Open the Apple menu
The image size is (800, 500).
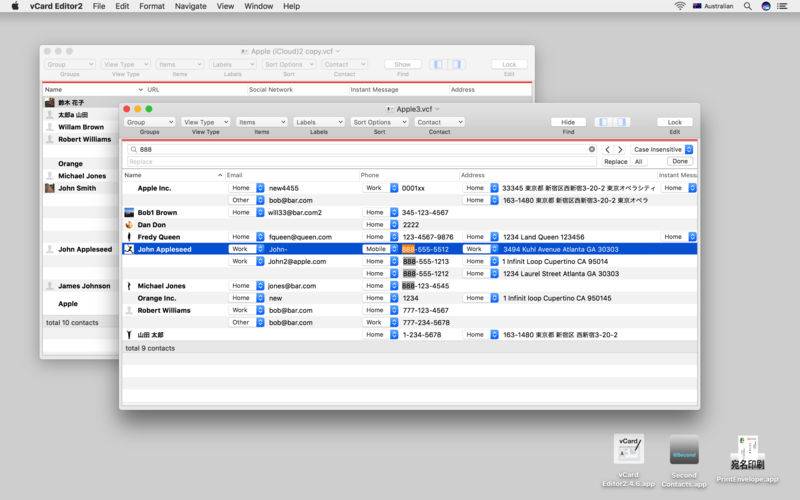15,6
